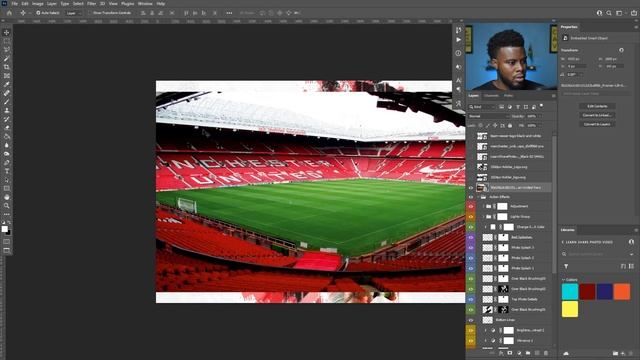Click the Lock position icon
The image size is (640, 360).
click(x=495, y=126)
